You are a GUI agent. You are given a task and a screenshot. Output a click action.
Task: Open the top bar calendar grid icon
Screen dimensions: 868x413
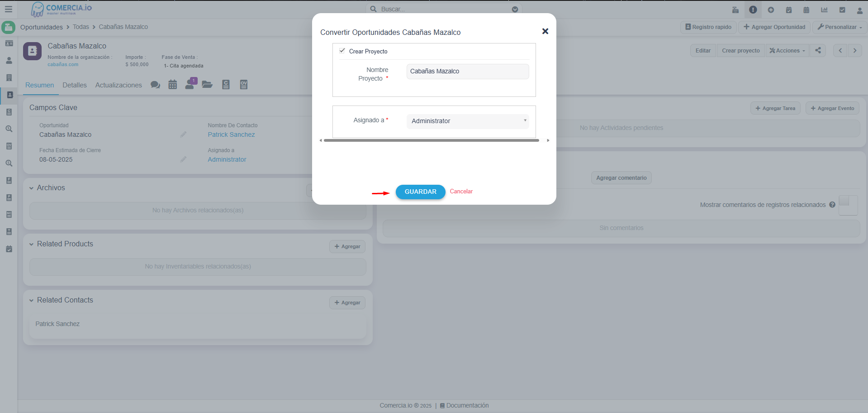click(806, 10)
